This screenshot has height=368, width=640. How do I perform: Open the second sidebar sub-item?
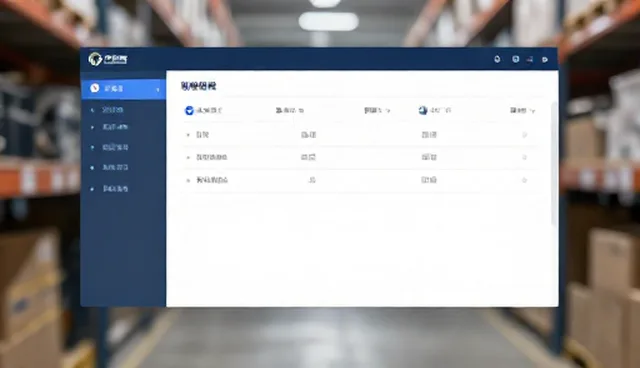coord(115,127)
